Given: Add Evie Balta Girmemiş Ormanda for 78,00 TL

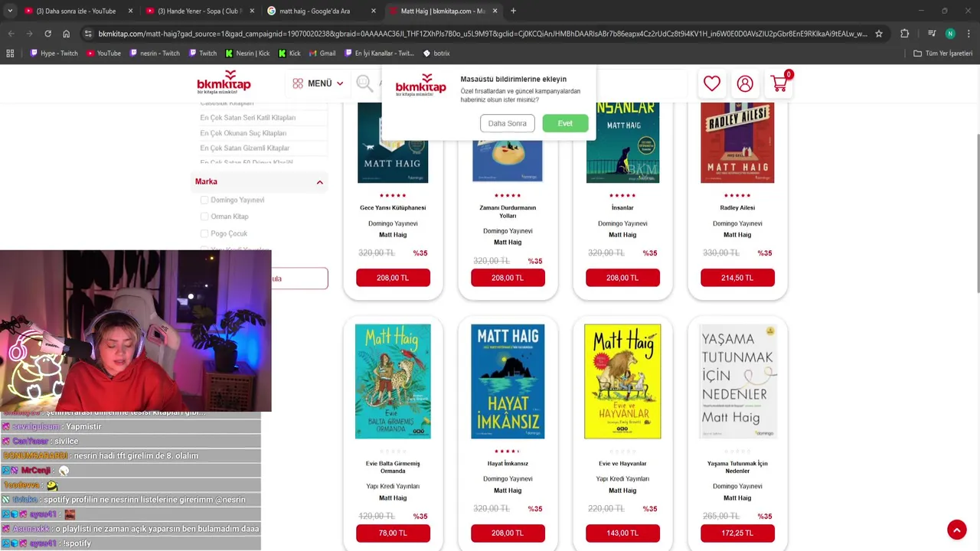Looking at the screenshot, I should pos(393,533).
